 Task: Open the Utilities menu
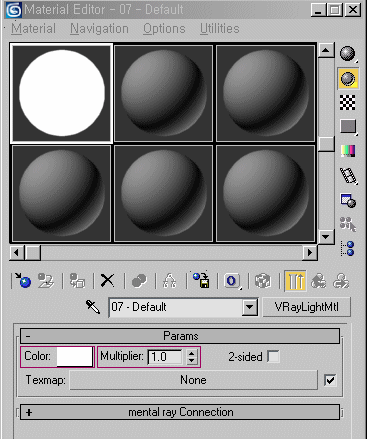[220, 29]
